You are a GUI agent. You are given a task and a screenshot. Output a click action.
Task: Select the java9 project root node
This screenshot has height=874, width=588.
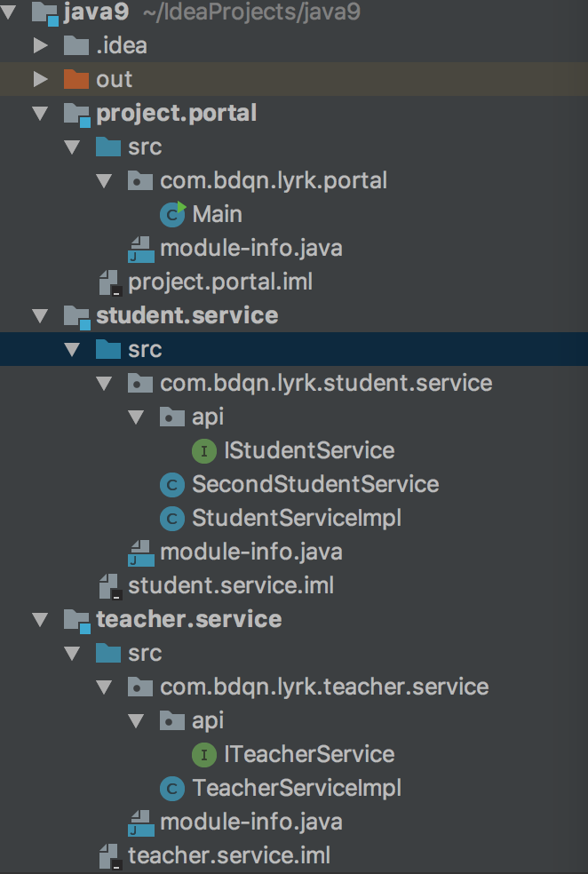97,12
